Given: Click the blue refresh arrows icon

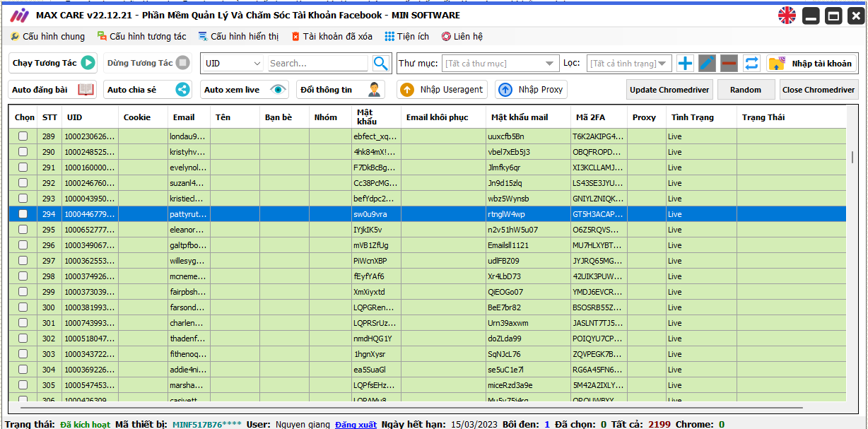Looking at the screenshot, I should (751, 63).
